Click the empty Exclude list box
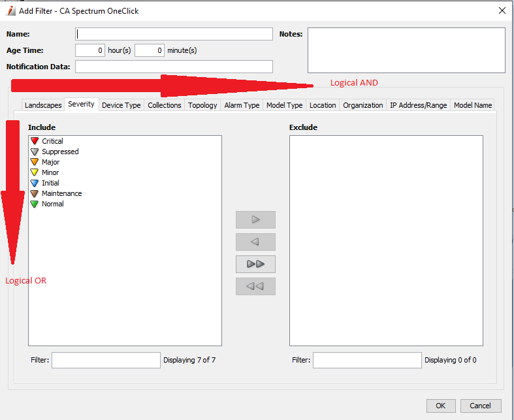514x420 pixels. click(386, 240)
